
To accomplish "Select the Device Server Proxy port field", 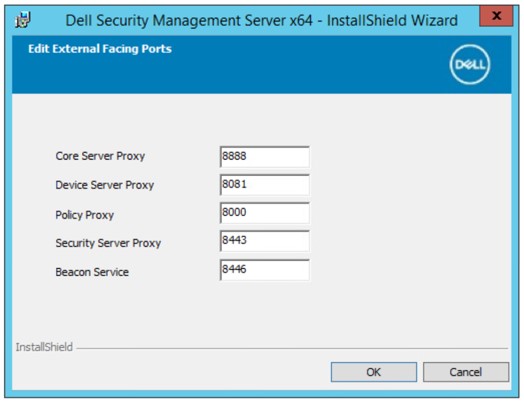I will [264, 184].
